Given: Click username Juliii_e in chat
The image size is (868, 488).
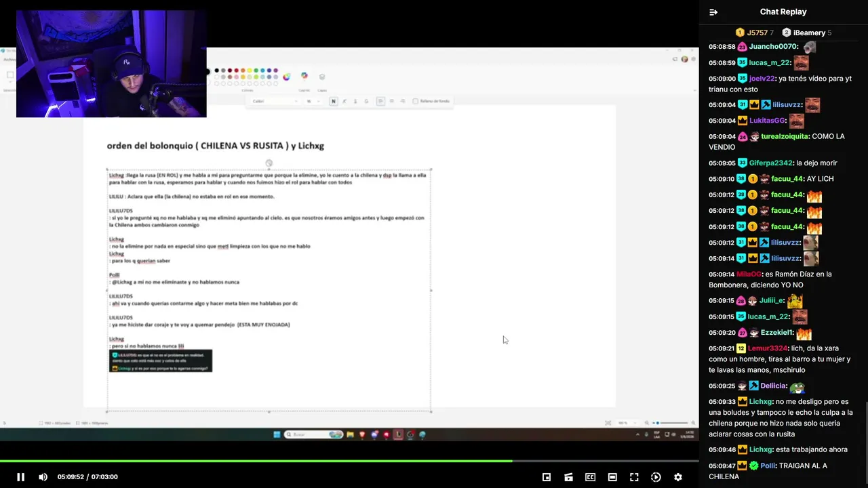Looking at the screenshot, I should click(x=772, y=300).
